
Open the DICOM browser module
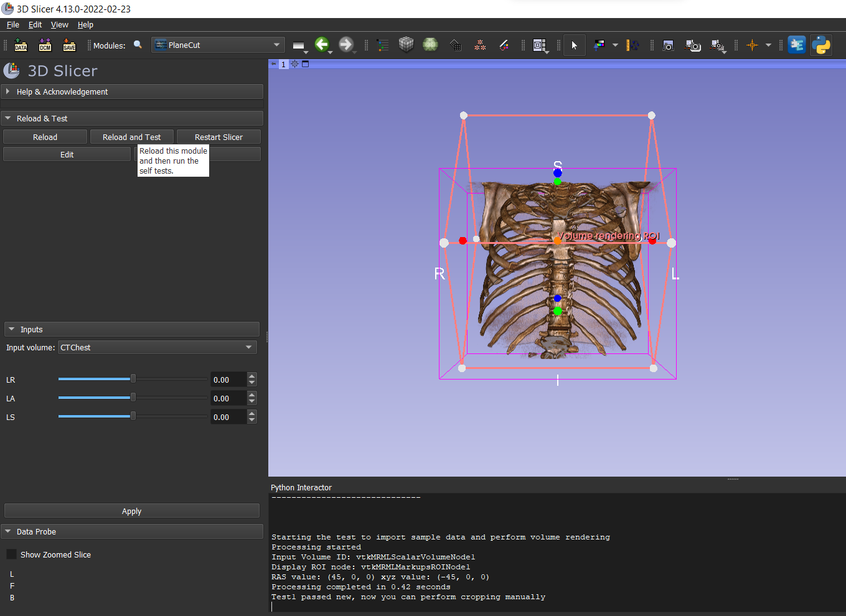44,45
